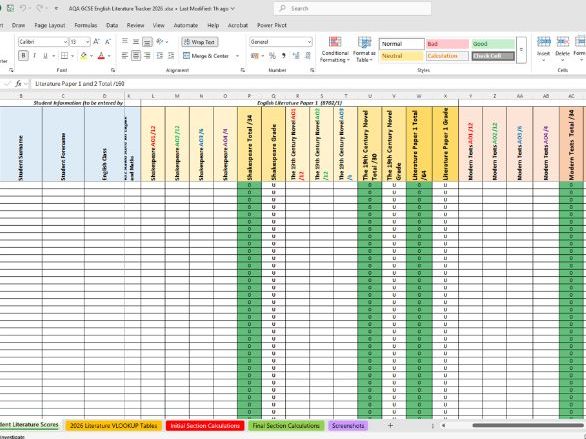
Task: Apply the Bad cell style
Action: (447, 44)
